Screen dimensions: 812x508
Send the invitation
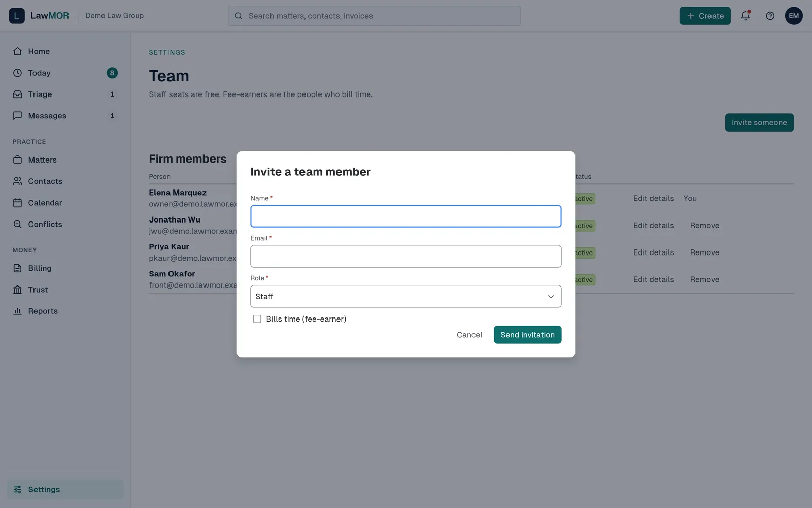point(527,335)
